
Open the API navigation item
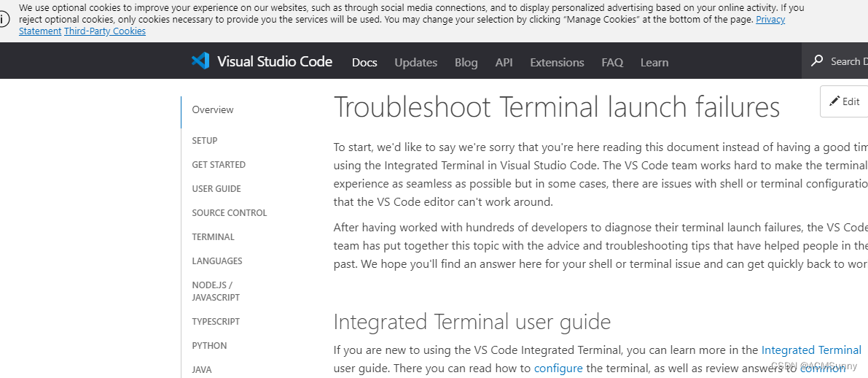tap(504, 62)
